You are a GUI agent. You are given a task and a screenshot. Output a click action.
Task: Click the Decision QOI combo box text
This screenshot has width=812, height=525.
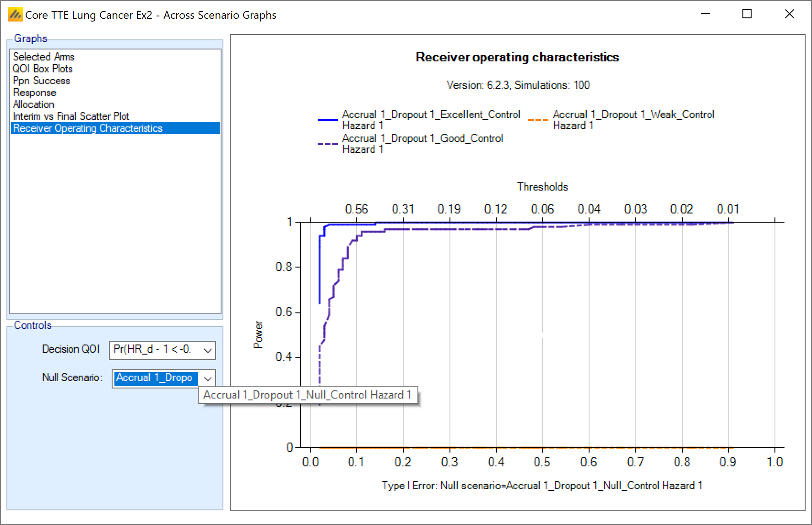tap(153, 350)
